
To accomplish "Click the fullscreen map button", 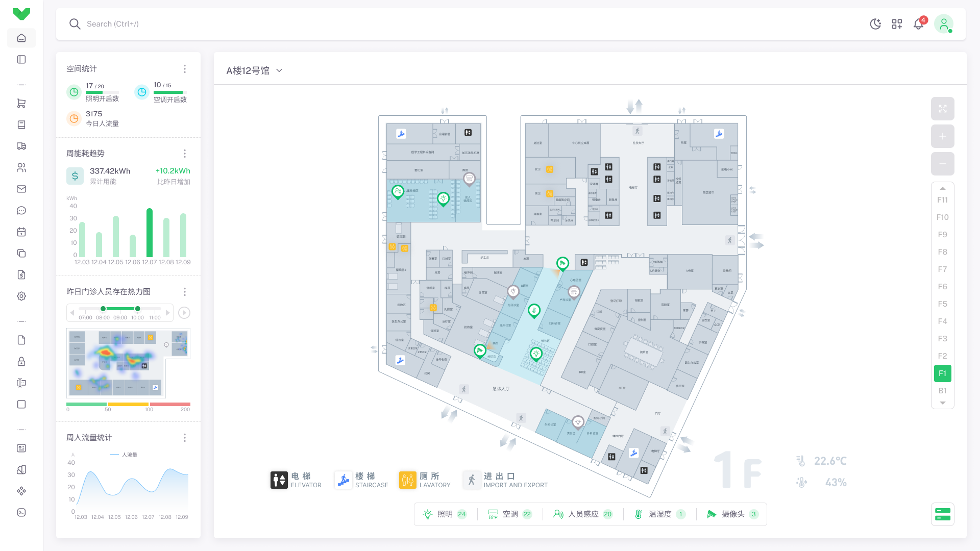I will pyautogui.click(x=942, y=109).
